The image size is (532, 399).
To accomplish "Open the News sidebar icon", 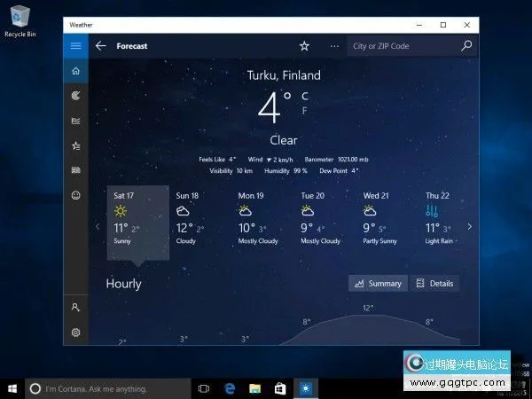I will tap(75, 170).
